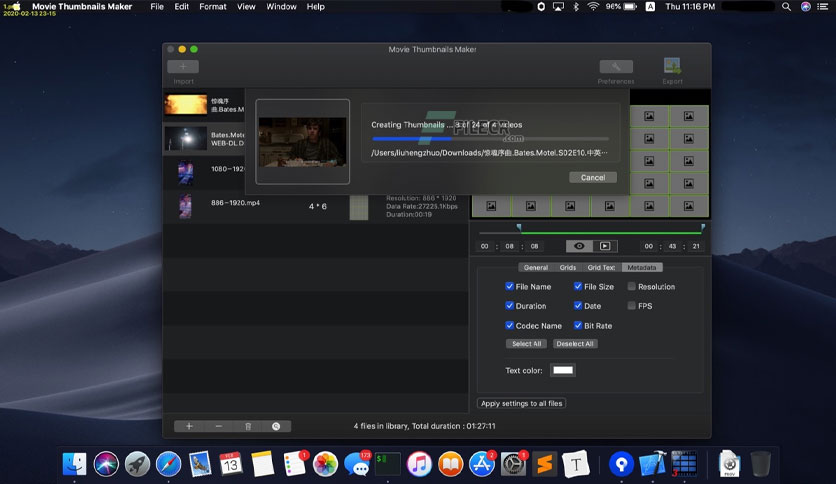The width and height of the screenshot is (836, 484).
Task: Open the Edit menu
Action: (181, 6)
